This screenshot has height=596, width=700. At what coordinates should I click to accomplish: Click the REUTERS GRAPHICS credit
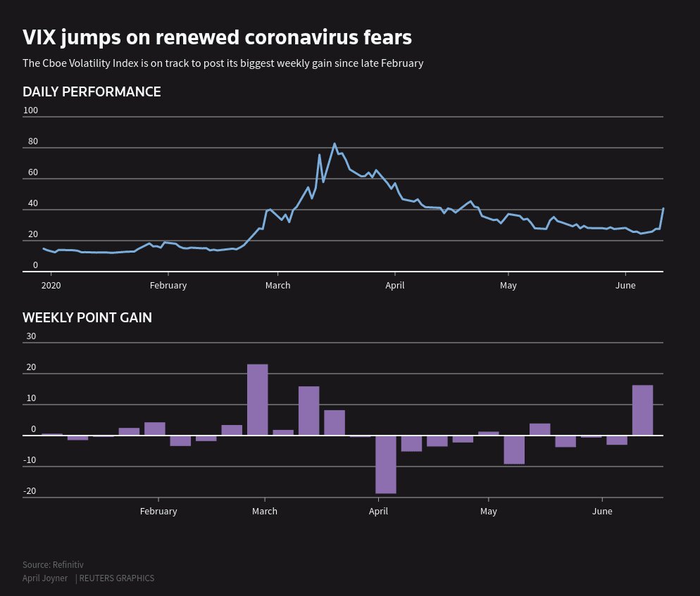click(116, 578)
